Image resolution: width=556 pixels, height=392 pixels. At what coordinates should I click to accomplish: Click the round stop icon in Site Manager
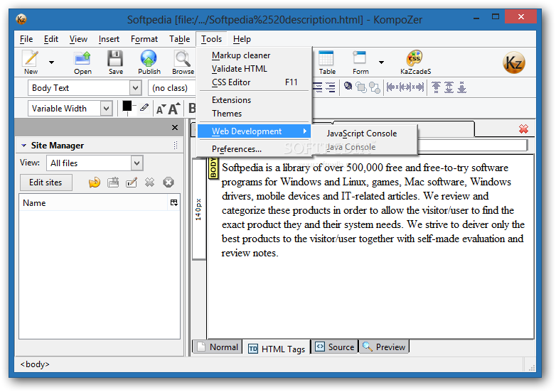(x=169, y=183)
